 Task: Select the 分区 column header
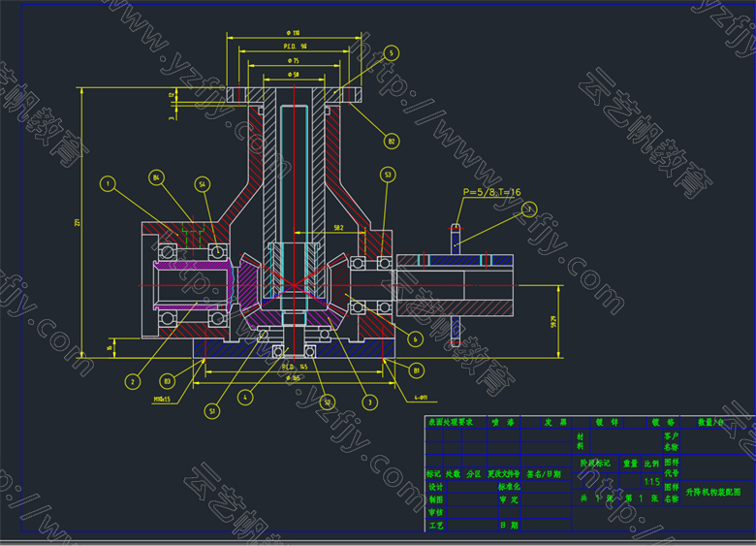point(474,474)
